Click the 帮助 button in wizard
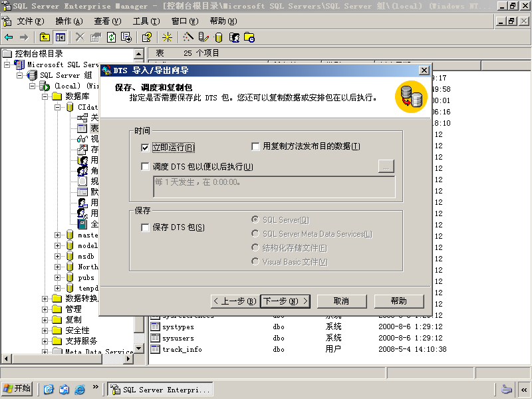This screenshot has width=532, height=399. [x=399, y=301]
